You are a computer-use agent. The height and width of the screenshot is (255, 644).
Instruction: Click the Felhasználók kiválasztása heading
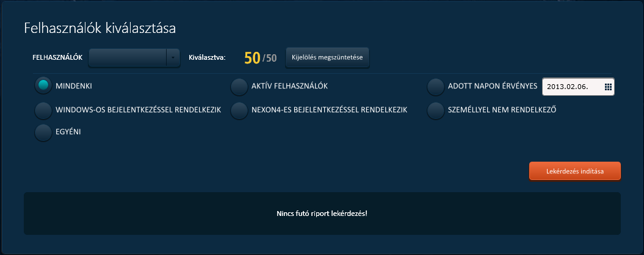pyautogui.click(x=99, y=28)
